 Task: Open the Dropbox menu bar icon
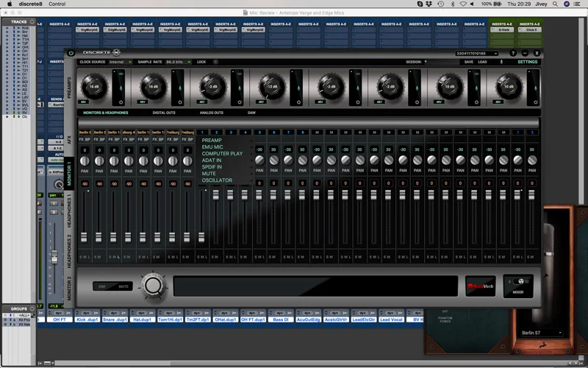(429, 4)
